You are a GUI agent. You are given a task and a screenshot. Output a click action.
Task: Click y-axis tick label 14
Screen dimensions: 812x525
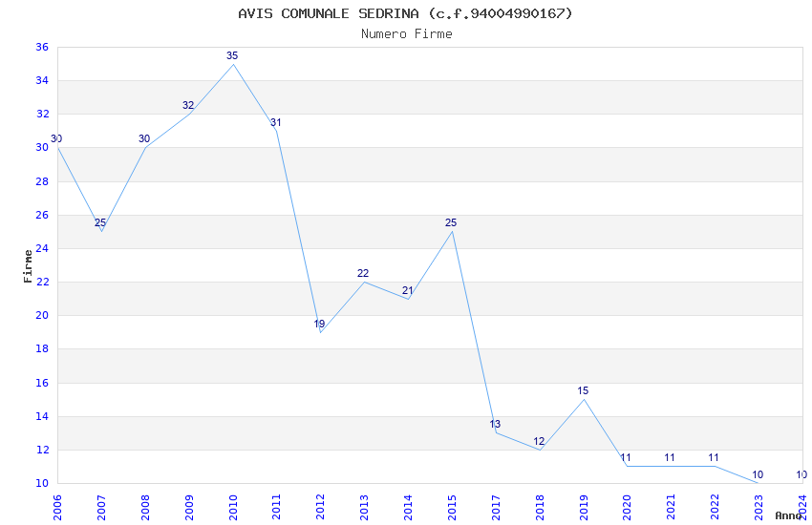click(42, 416)
